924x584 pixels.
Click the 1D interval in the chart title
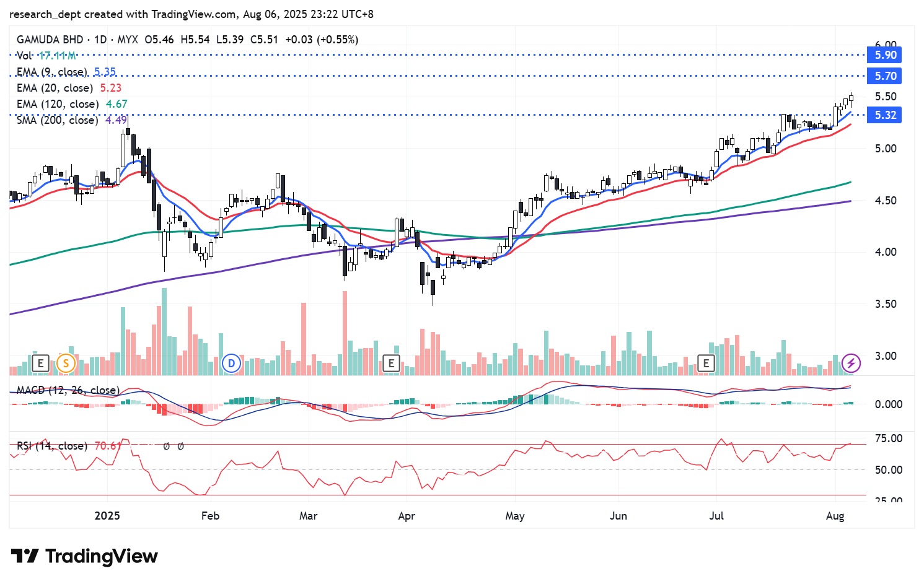[100, 40]
